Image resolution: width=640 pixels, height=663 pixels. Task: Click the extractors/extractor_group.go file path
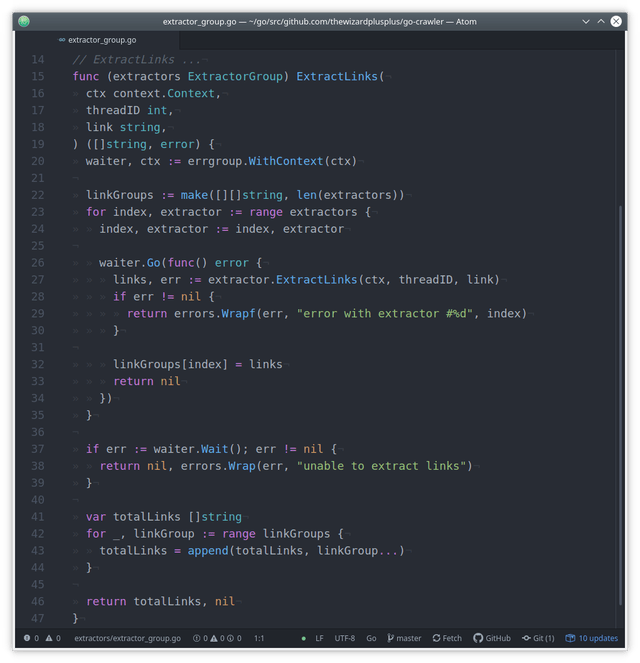point(128,638)
